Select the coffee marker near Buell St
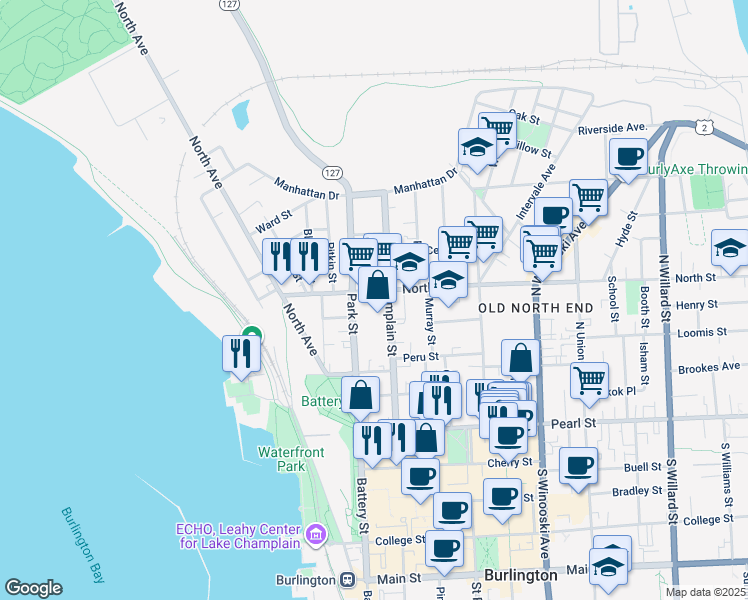This screenshot has width=748, height=600. pyautogui.click(x=578, y=467)
